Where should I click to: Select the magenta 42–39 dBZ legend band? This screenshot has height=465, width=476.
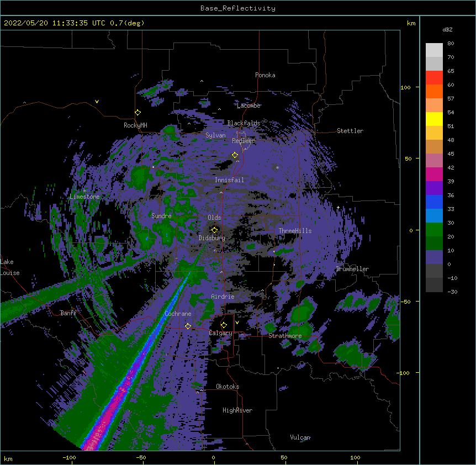[434, 174]
